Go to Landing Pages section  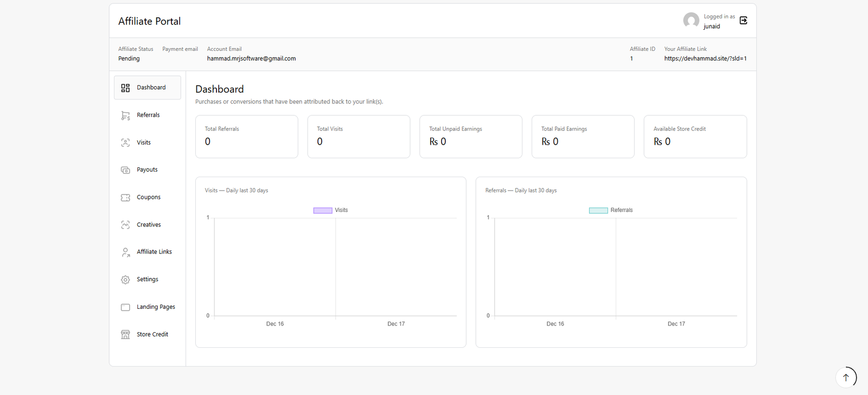point(156,307)
